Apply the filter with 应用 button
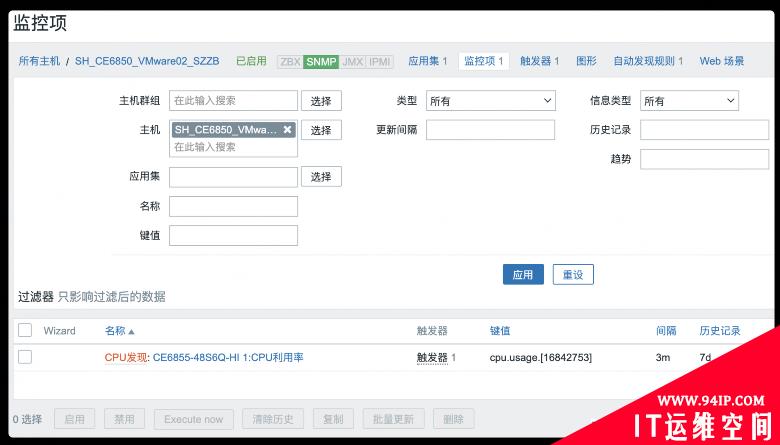 [x=523, y=274]
